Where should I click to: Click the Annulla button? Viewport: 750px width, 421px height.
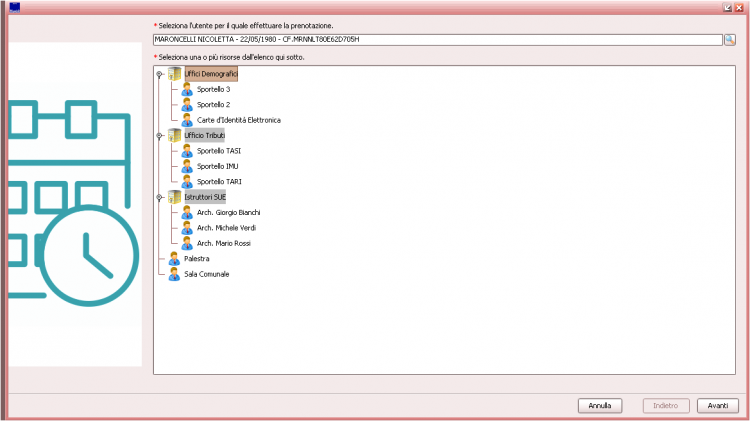pos(600,406)
